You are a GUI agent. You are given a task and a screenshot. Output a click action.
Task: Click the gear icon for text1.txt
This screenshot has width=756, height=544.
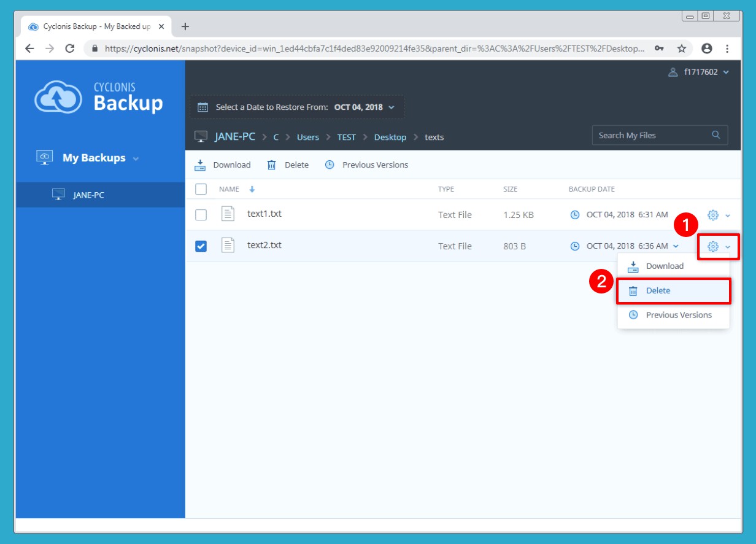712,215
